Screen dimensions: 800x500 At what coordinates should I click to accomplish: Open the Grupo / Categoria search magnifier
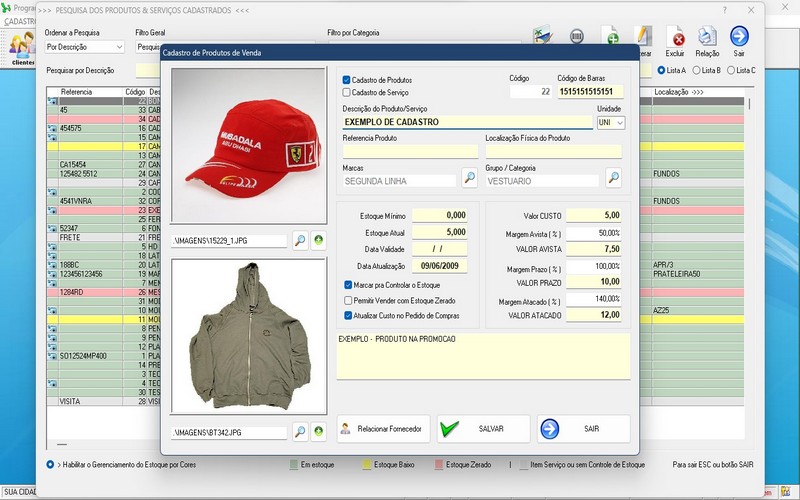[x=613, y=179]
